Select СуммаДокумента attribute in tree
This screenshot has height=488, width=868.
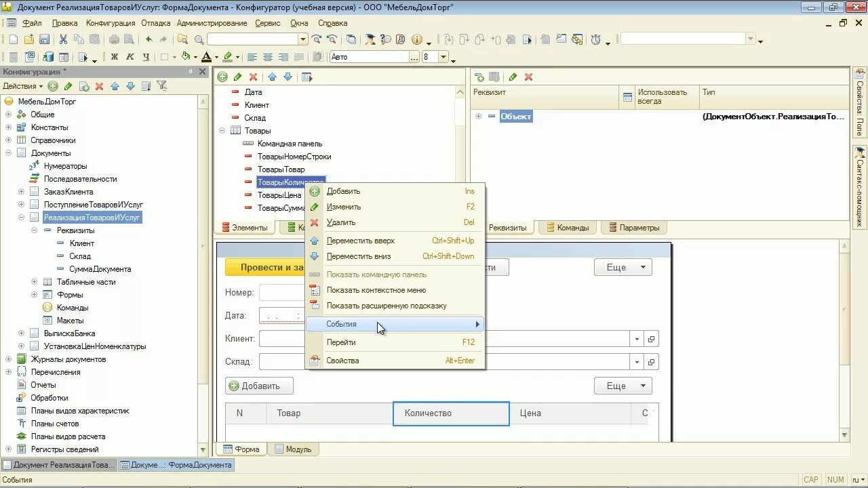[x=100, y=269]
